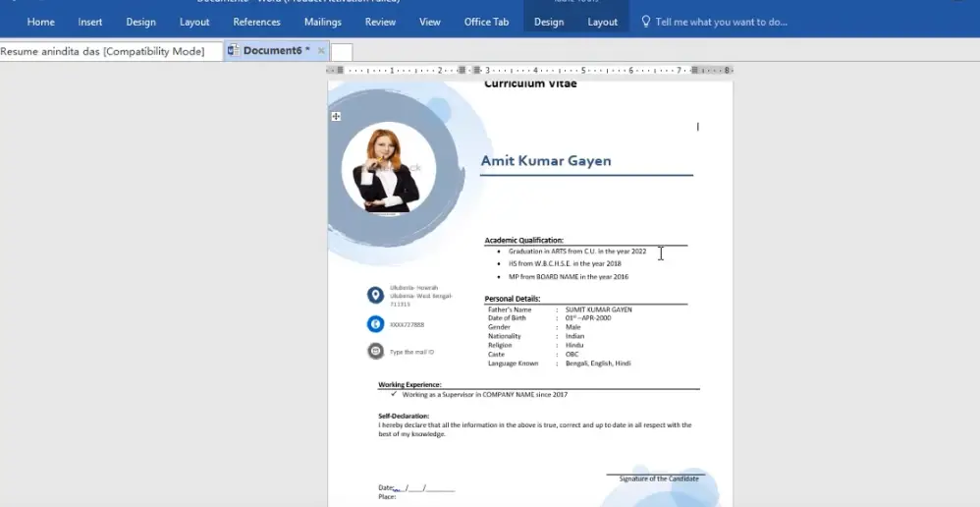This screenshot has height=507, width=980.
Task: Click the horizontal ruler at mark 4
Action: 535,71
